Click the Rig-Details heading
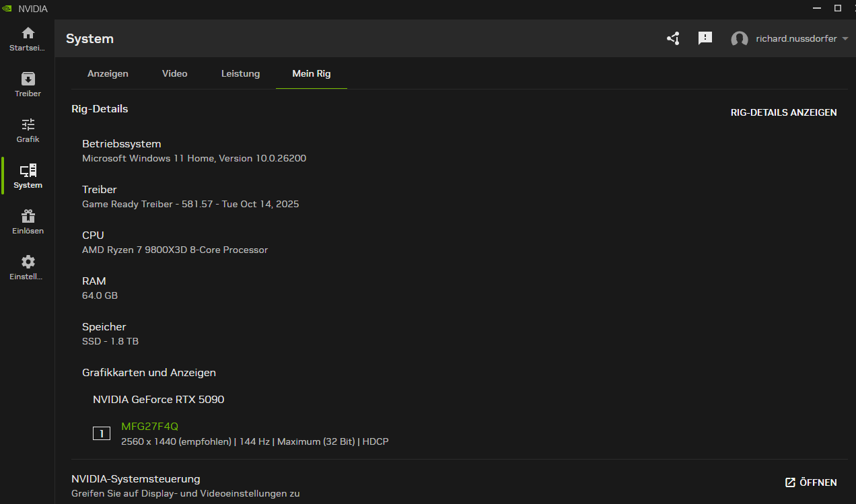856x504 pixels. point(100,108)
